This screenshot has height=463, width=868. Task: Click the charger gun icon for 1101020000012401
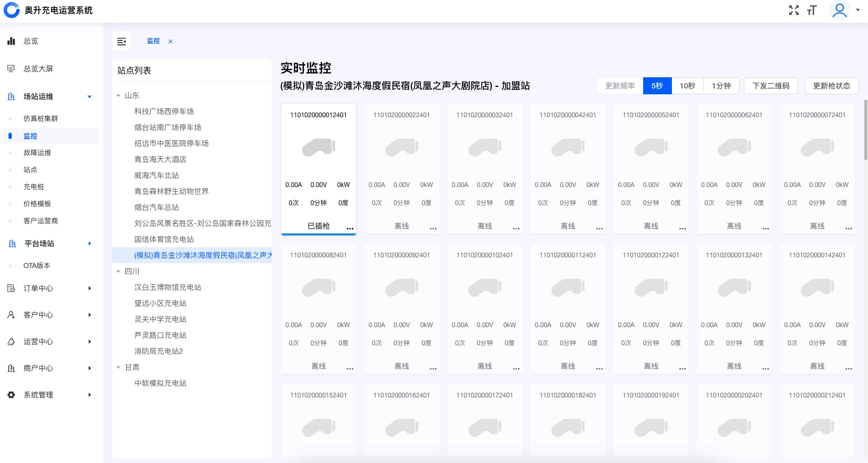tap(319, 148)
